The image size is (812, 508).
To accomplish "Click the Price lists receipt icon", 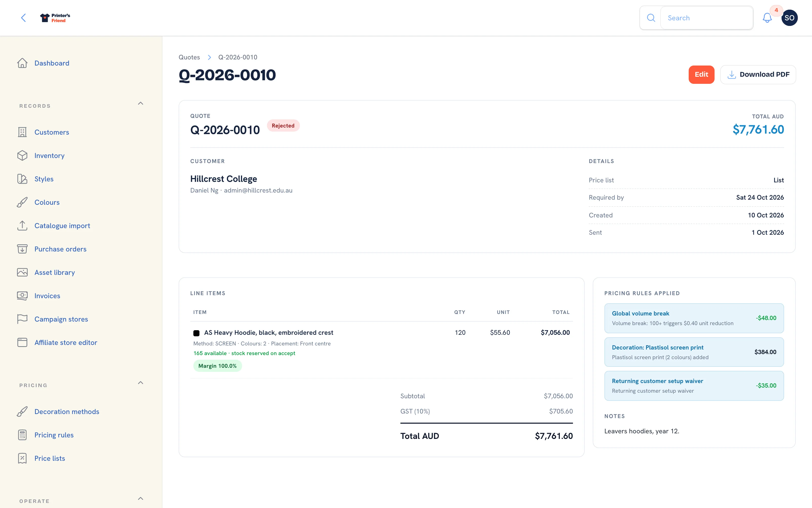I will tap(22, 458).
